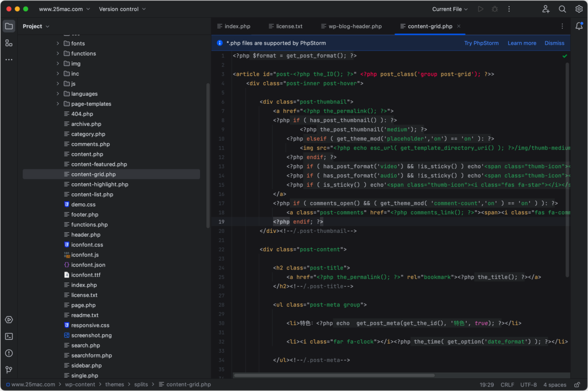This screenshot has height=391, width=588.
Task: Toggle the read-only lock icon in status bar
Action: pos(577,384)
